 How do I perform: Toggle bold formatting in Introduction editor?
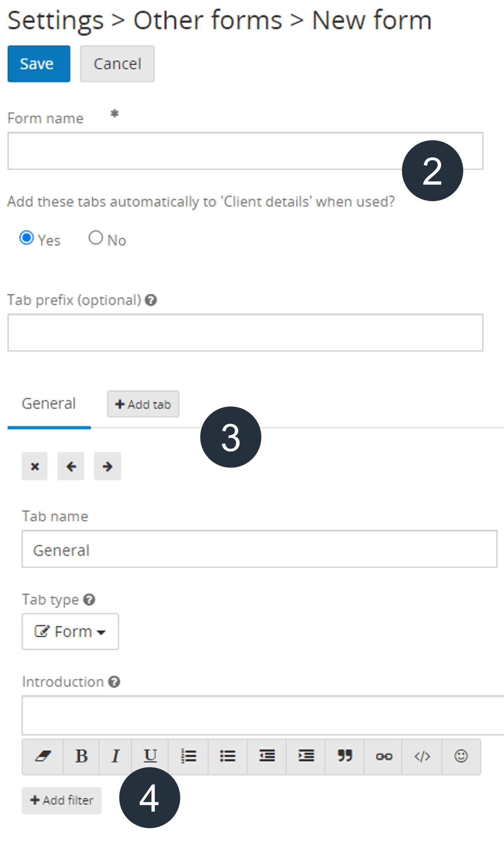click(81, 757)
